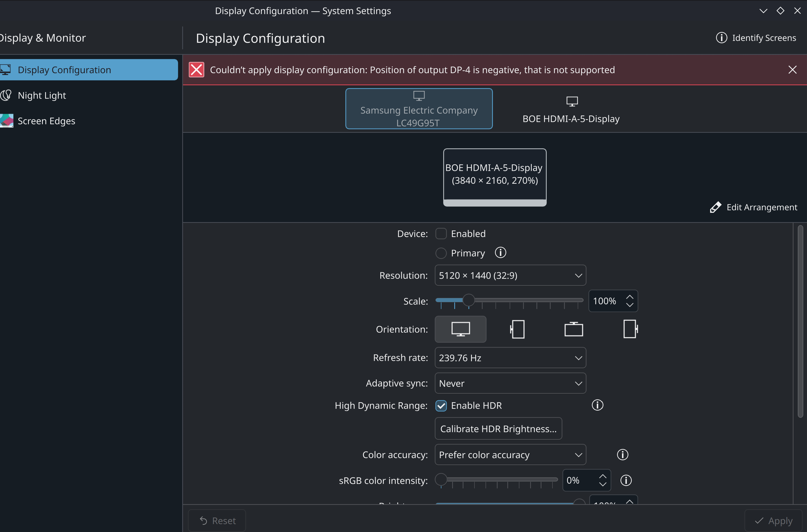Open the Adaptive sync dropdown

[510, 383]
